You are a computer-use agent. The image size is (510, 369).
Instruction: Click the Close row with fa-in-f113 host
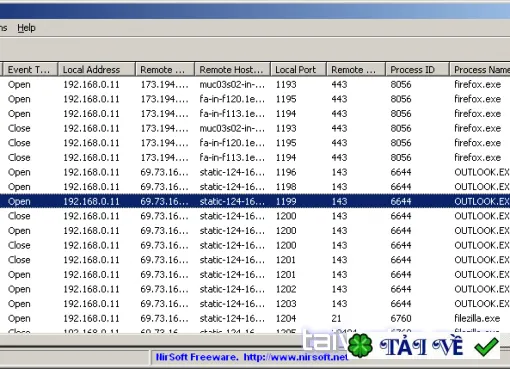click(x=255, y=158)
